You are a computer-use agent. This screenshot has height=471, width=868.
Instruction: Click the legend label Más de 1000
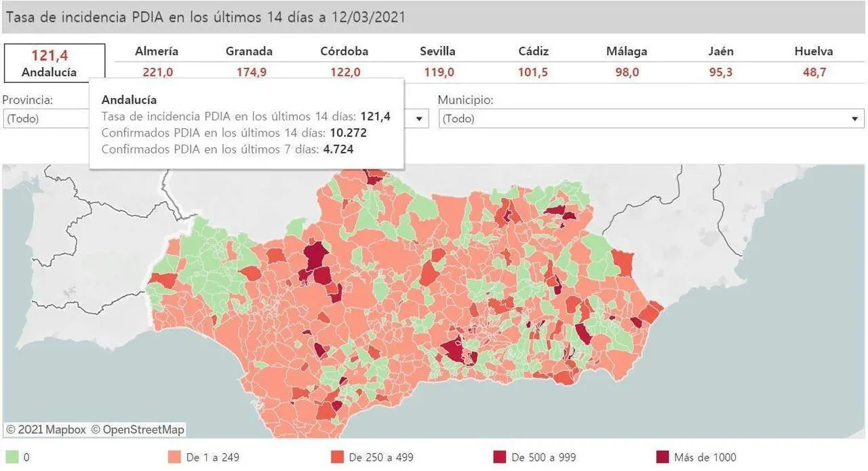[x=705, y=457]
